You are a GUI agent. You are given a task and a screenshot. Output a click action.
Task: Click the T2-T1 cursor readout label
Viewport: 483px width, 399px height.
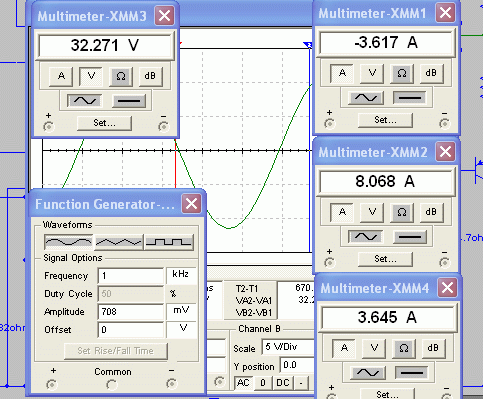pos(247,289)
